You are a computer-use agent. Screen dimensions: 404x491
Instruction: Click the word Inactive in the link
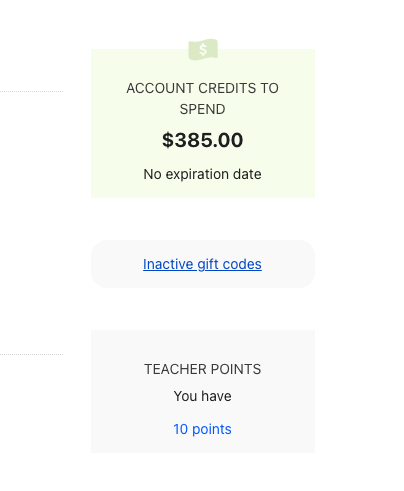pyautogui.click(x=168, y=264)
